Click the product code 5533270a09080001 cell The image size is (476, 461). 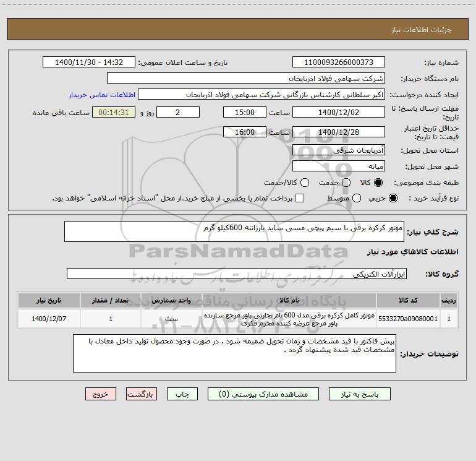tap(408, 319)
